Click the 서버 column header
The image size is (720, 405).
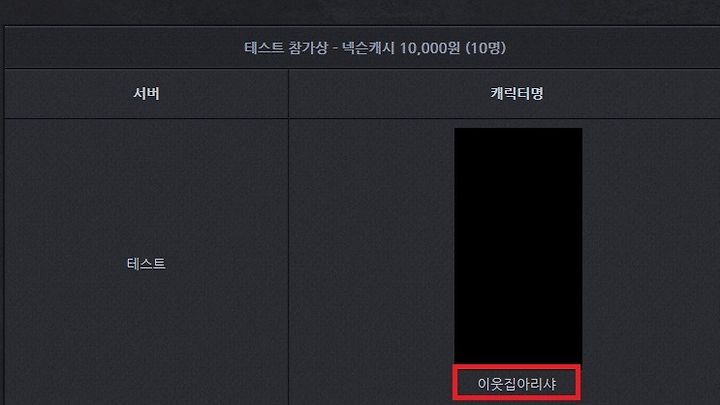(146, 94)
